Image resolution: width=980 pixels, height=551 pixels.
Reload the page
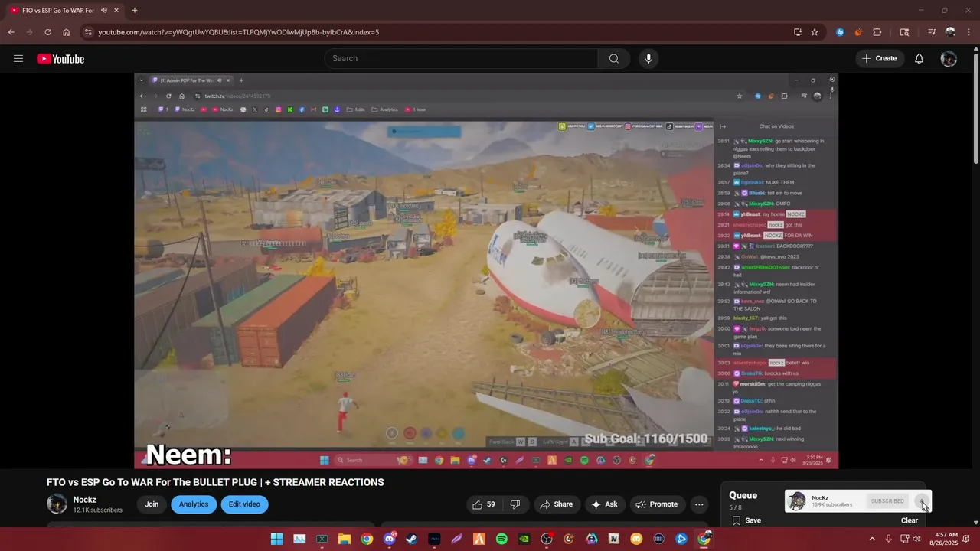[x=47, y=32]
